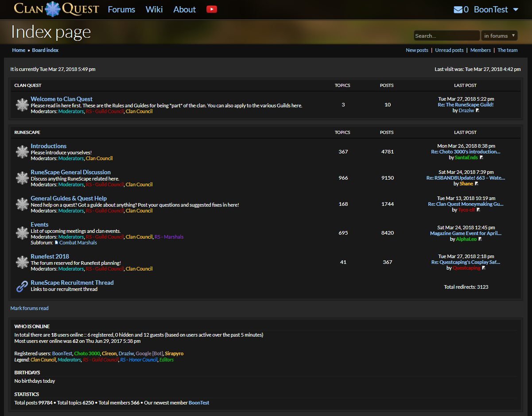Open 'Re: RSBANDBUpdate! 663' post

click(466, 178)
